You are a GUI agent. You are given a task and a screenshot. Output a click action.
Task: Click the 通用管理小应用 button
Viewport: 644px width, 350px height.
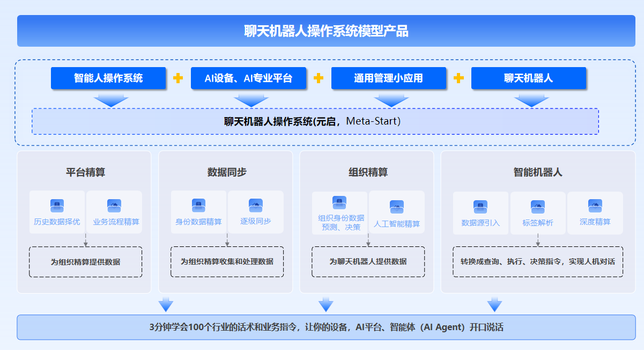388,78
